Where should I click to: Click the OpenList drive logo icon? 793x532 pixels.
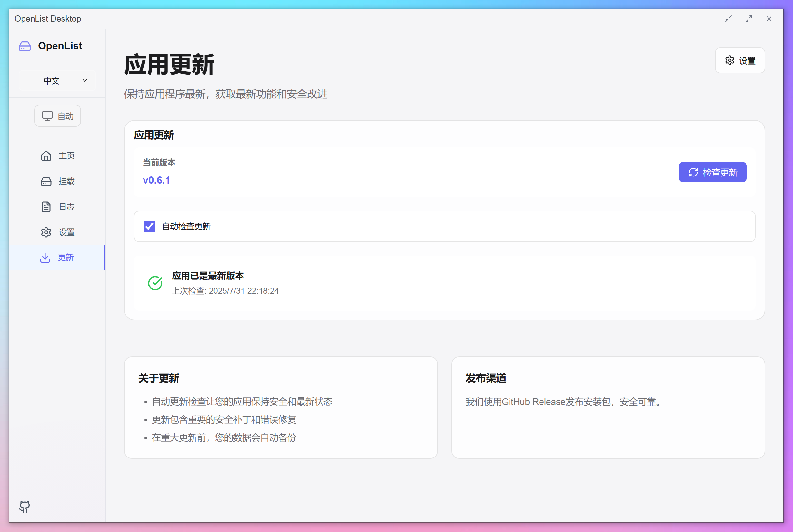point(25,46)
